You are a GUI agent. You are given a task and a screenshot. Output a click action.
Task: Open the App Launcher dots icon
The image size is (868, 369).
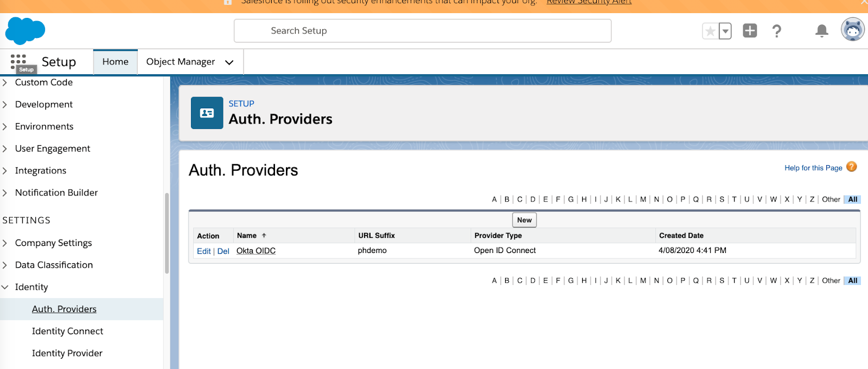(x=18, y=61)
